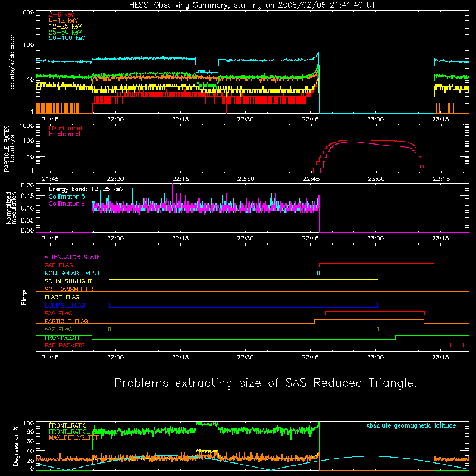Click the 'Absolute geomagnetic latitude' label
This screenshot has width=476, height=476.
pyautogui.click(x=411, y=425)
